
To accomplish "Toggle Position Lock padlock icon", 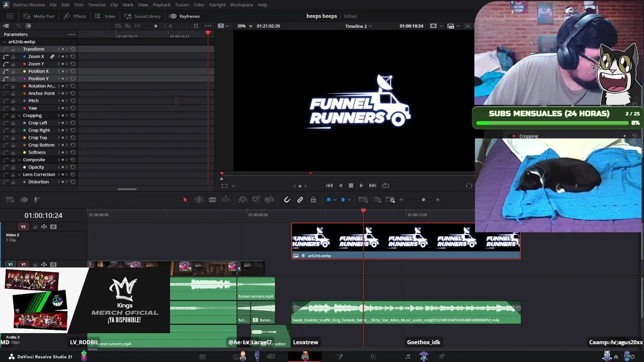I will [313, 200].
